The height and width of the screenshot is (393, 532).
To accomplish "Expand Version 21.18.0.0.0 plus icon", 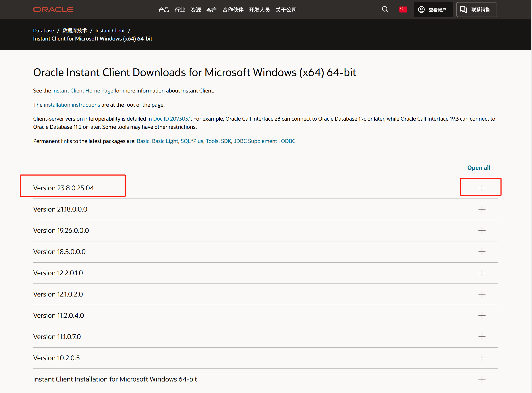I will pyautogui.click(x=482, y=209).
